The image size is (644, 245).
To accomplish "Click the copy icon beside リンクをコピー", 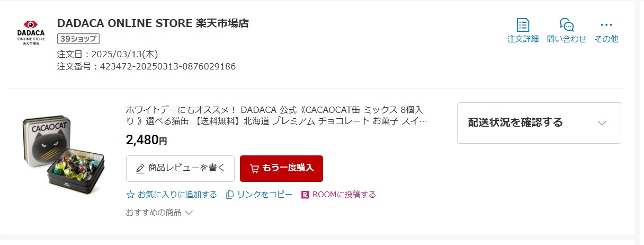I will click(230, 195).
